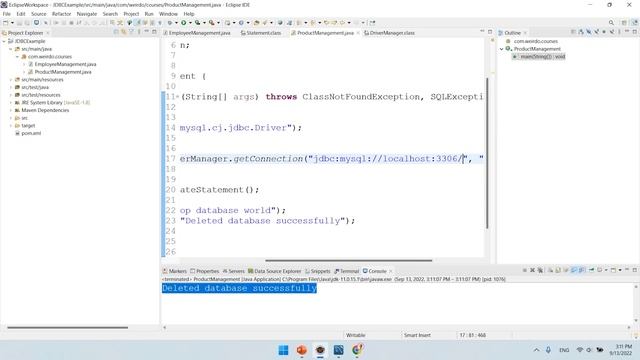The width and height of the screenshot is (640, 360).
Task: Open the New dropdown arrow in toolbar
Action: tap(12, 22)
